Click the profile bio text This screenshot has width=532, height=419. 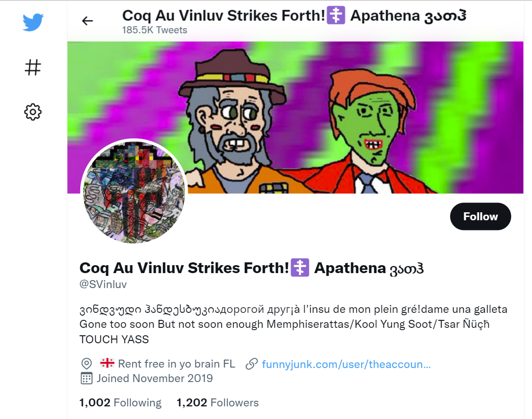click(293, 324)
